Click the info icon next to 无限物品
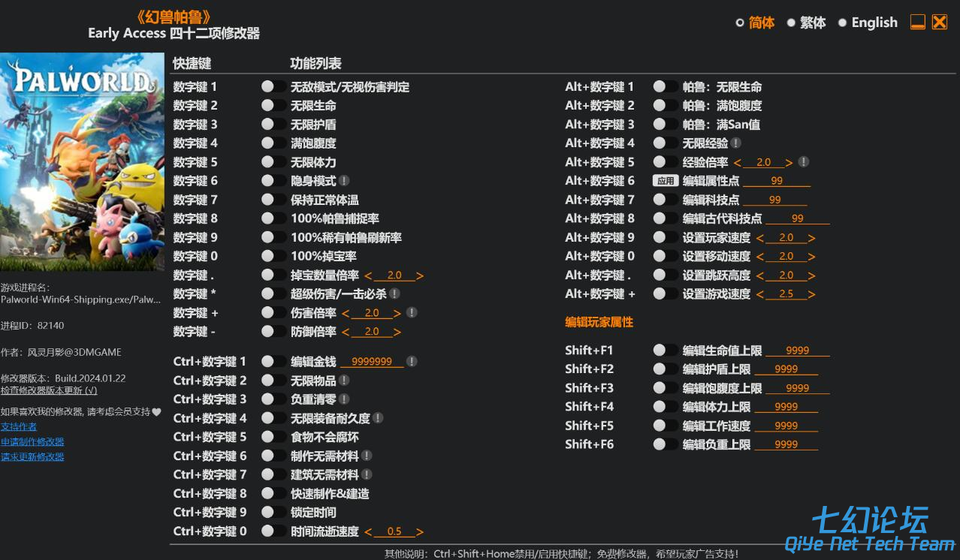The width and height of the screenshot is (960, 560). click(x=343, y=381)
